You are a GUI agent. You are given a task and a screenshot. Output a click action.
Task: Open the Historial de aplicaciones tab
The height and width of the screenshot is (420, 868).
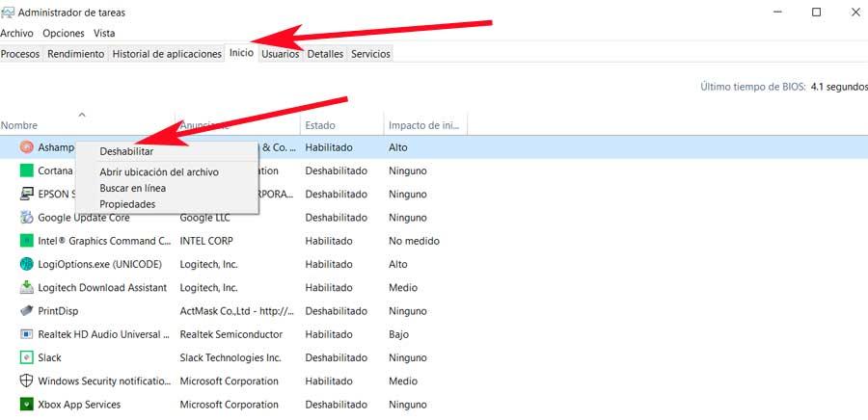coord(167,54)
